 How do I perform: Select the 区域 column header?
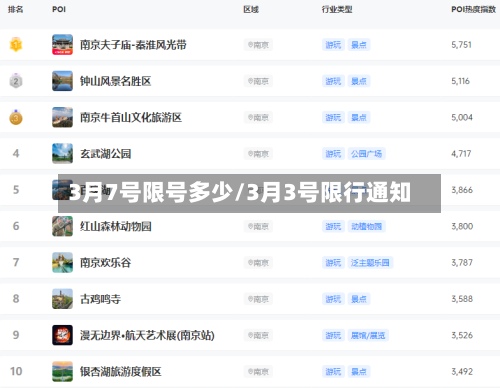(251, 9)
